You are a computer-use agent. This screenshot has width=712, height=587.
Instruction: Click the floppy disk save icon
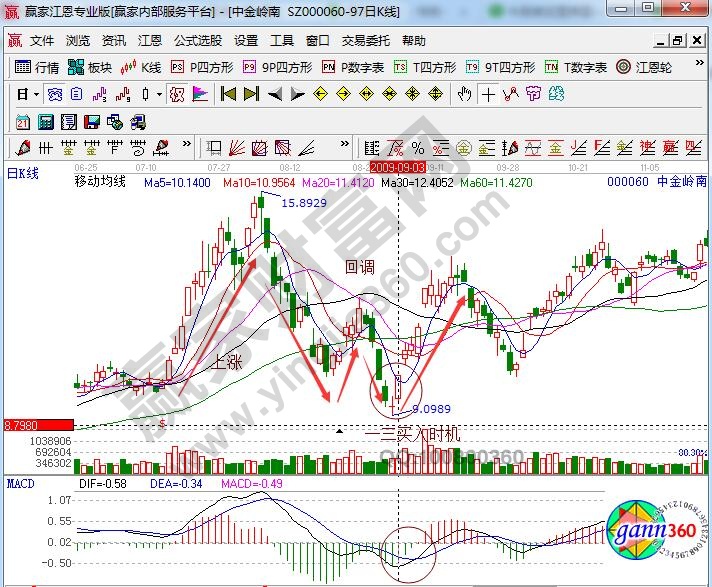coord(92,122)
